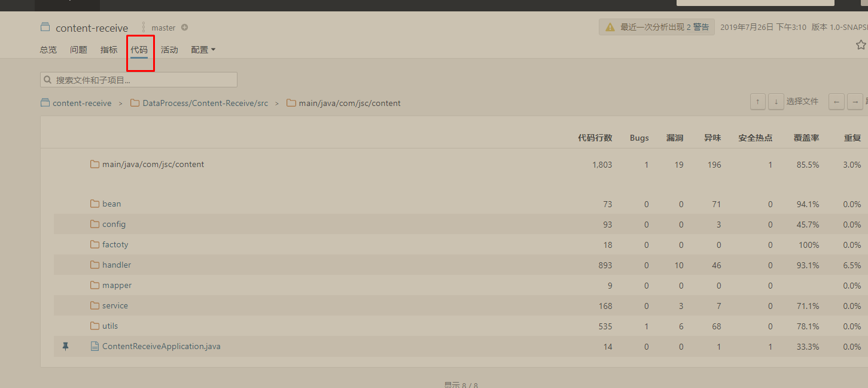Select the 代码 tab

pos(139,50)
